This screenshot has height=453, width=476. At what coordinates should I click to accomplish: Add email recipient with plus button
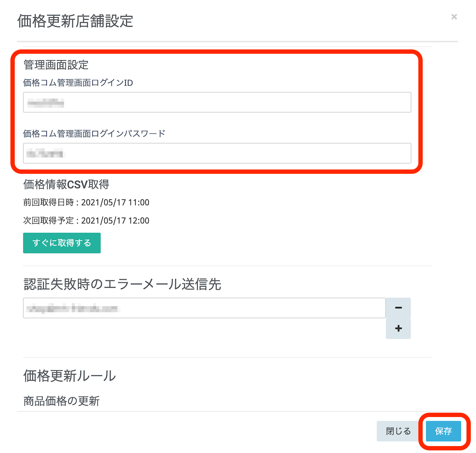click(x=398, y=329)
